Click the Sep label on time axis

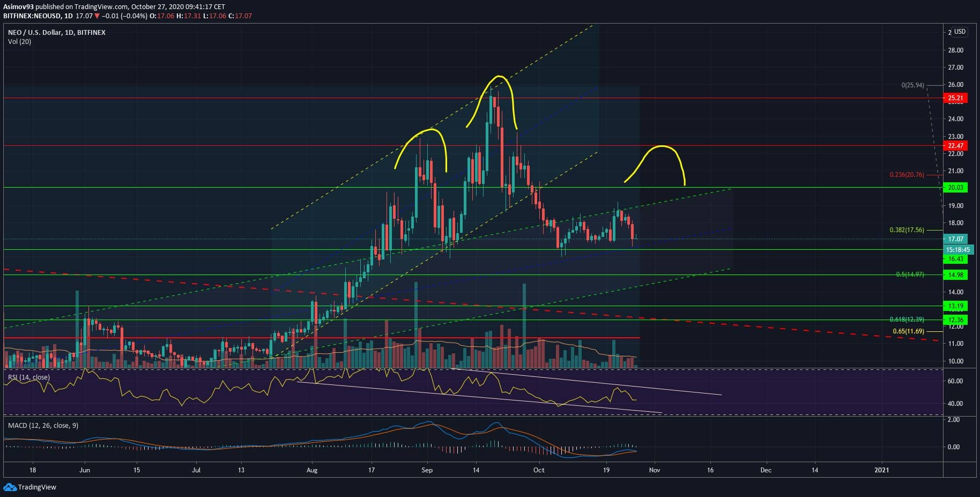(427, 470)
